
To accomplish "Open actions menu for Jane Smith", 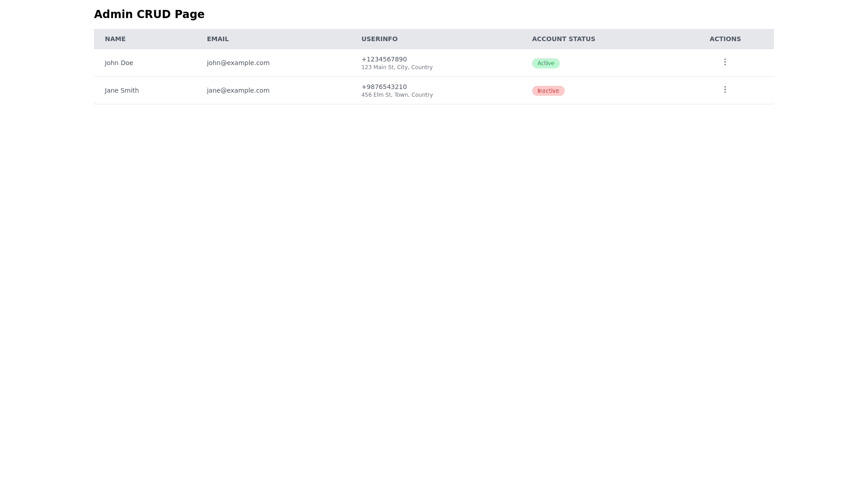I will click(x=725, y=89).
